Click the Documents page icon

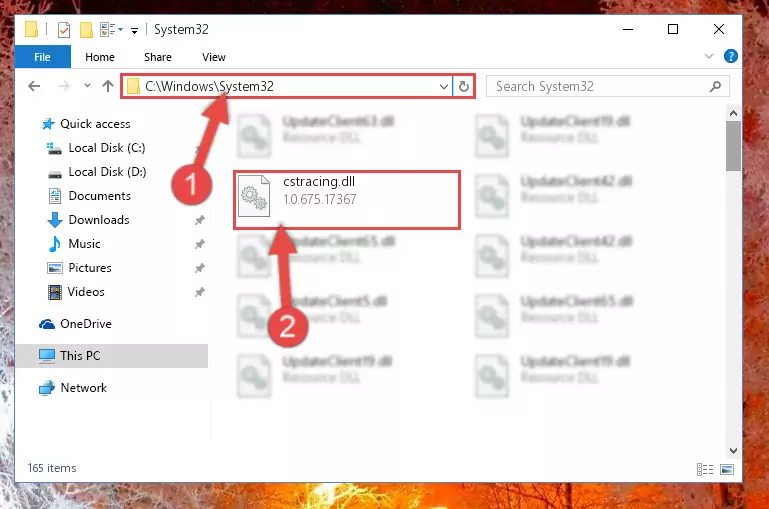tap(55, 196)
